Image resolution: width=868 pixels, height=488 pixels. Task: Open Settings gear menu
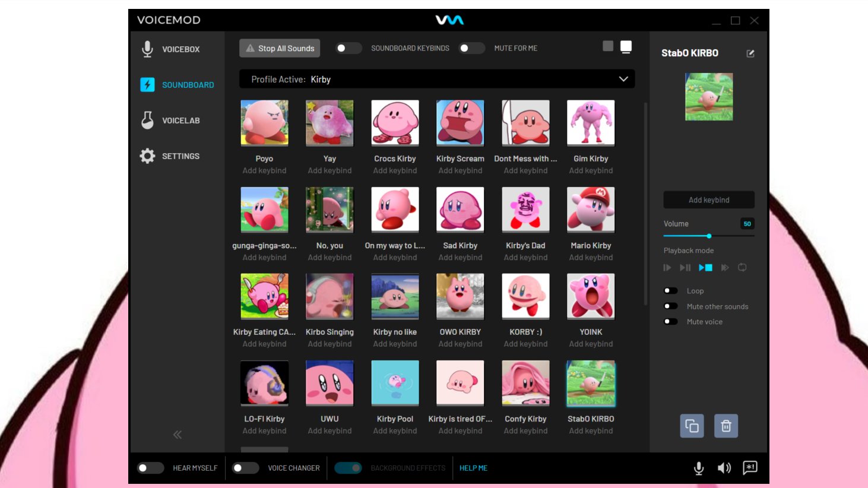pyautogui.click(x=147, y=156)
